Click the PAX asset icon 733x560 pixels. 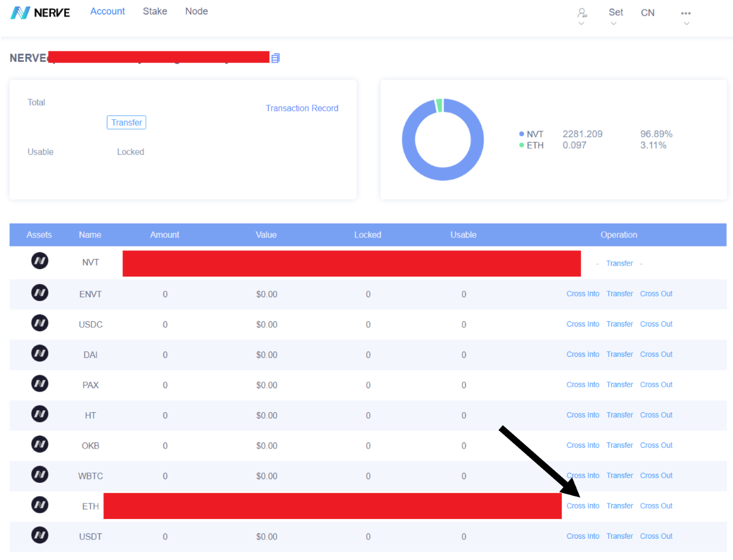coord(40,384)
